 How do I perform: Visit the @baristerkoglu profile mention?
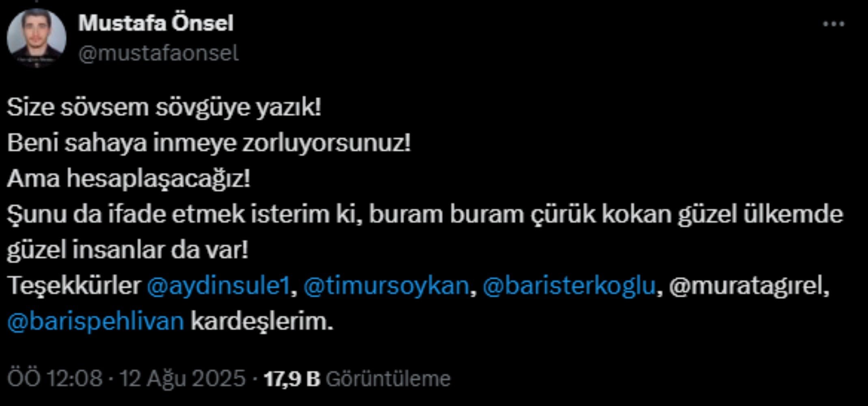pos(569,286)
